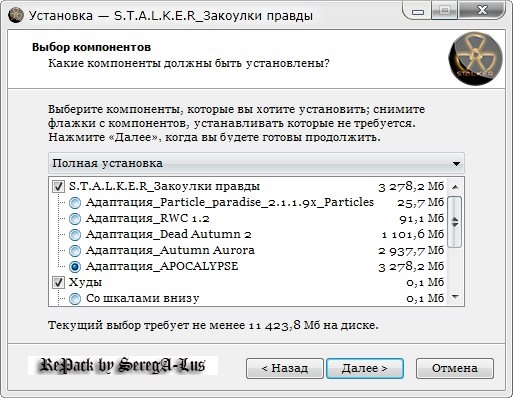Open the Полная установка dropdown
Screen dimensions: 513x398
(x=256, y=163)
